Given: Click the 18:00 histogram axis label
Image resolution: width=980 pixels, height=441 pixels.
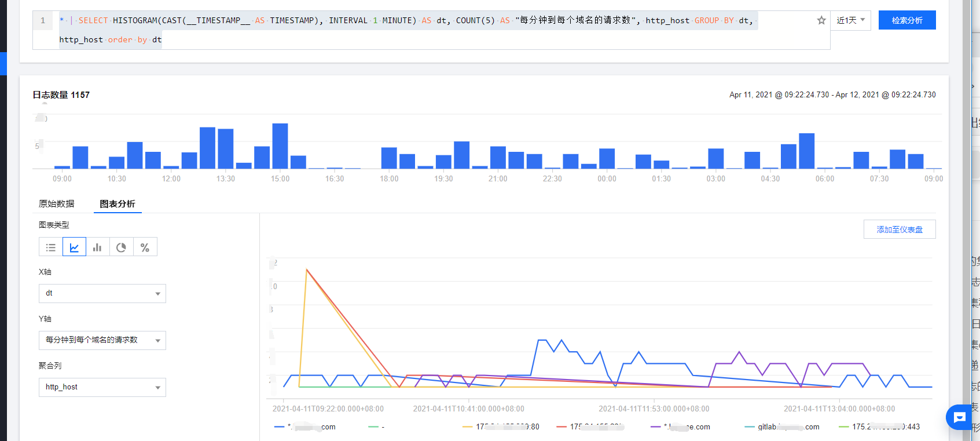Looking at the screenshot, I should [389, 178].
